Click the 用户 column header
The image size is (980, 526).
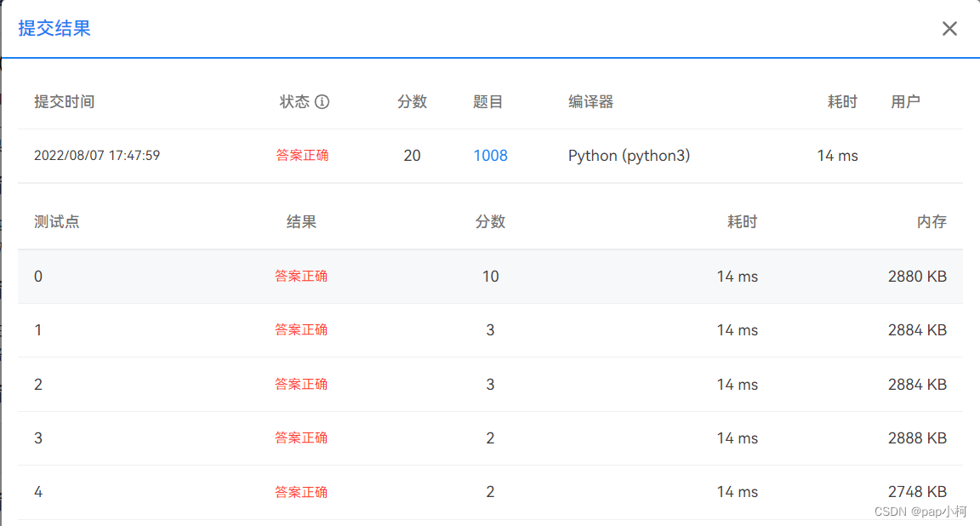pos(906,100)
